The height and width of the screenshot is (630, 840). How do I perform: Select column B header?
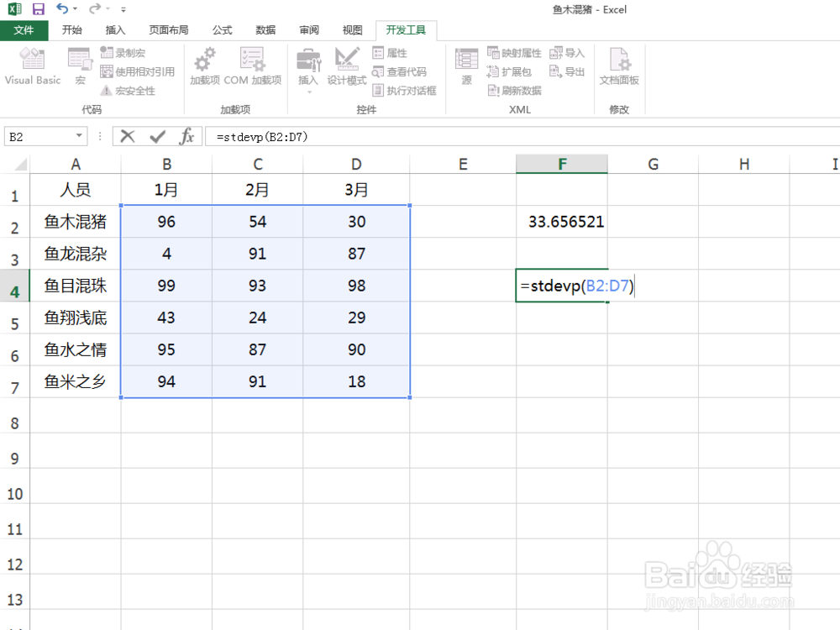[166, 164]
